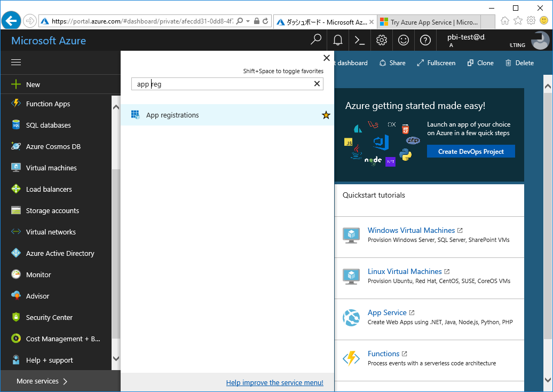Click Share on dashboard toolbar

pyautogui.click(x=392, y=63)
